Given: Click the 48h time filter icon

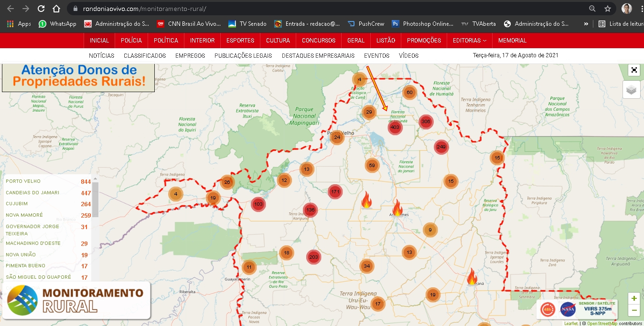Looking at the screenshot, I should (547, 309).
